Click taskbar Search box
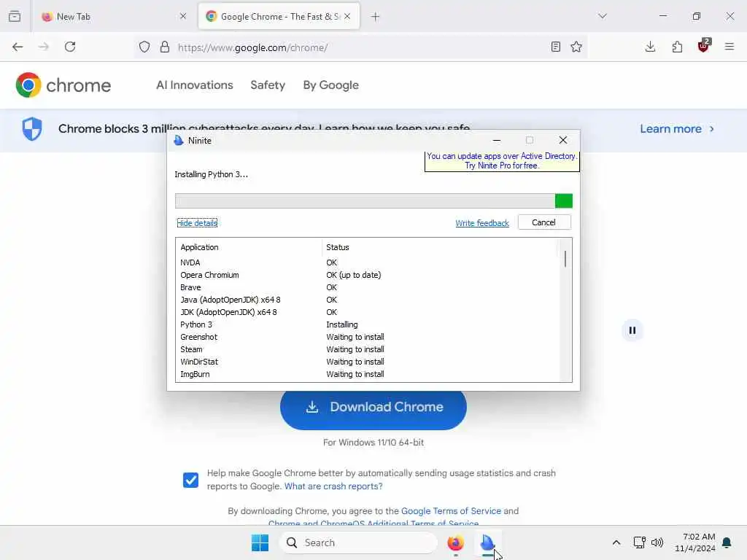The height and width of the screenshot is (560, 747). (x=358, y=542)
